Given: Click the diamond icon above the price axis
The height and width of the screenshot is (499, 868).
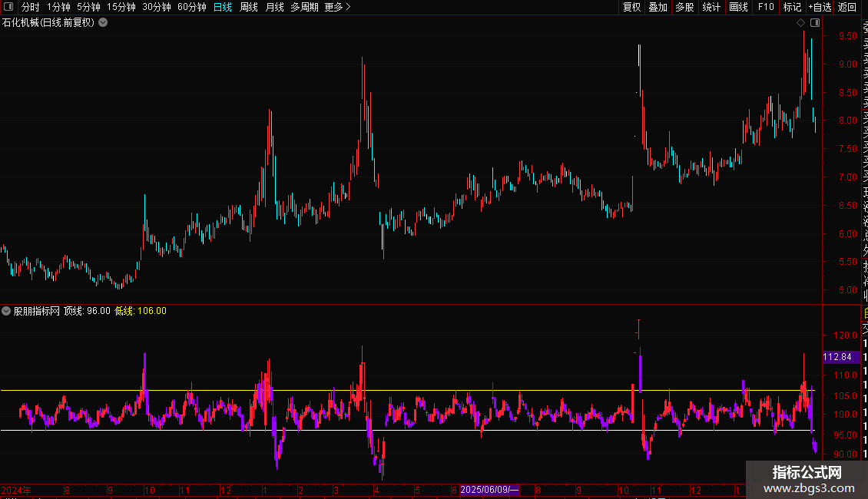Looking at the screenshot, I should [800, 23].
